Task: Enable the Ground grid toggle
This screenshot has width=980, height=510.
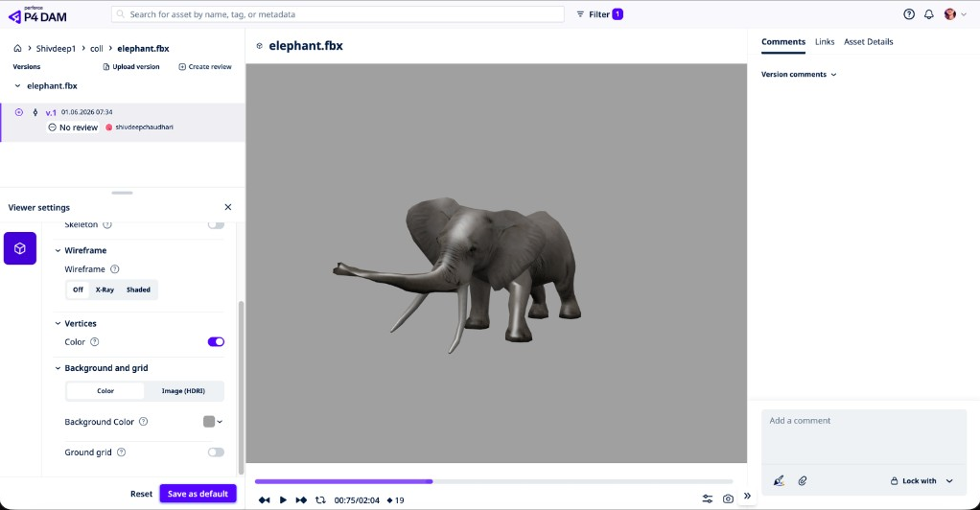Action: (x=216, y=452)
